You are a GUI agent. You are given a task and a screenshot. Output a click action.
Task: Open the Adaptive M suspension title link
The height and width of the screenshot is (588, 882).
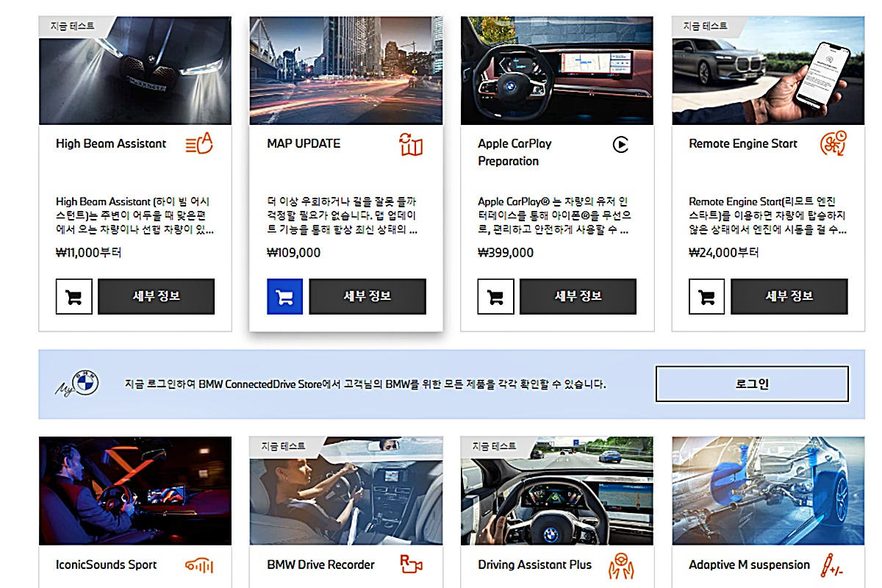coord(750,564)
